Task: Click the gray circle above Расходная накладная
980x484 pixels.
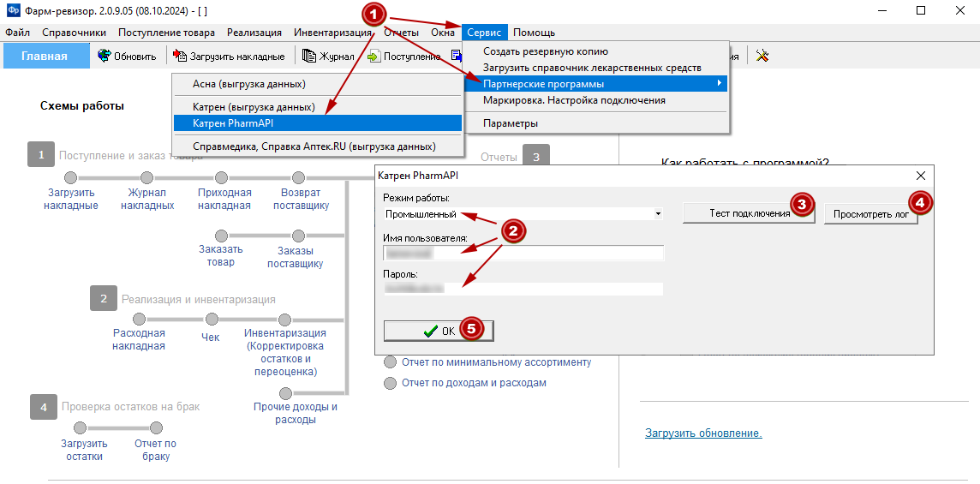Action: [x=139, y=320]
